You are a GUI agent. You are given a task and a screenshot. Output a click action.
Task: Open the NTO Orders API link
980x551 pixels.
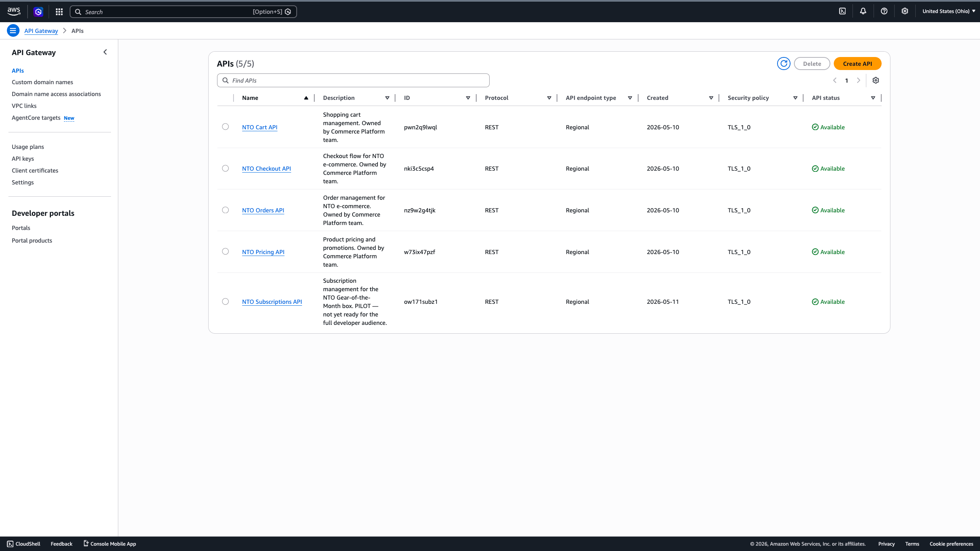click(263, 210)
